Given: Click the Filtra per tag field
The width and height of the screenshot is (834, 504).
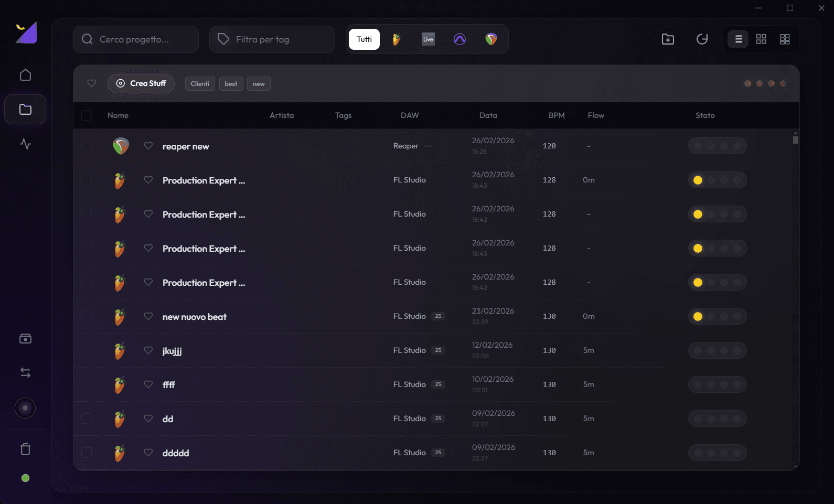Looking at the screenshot, I should click(x=272, y=39).
